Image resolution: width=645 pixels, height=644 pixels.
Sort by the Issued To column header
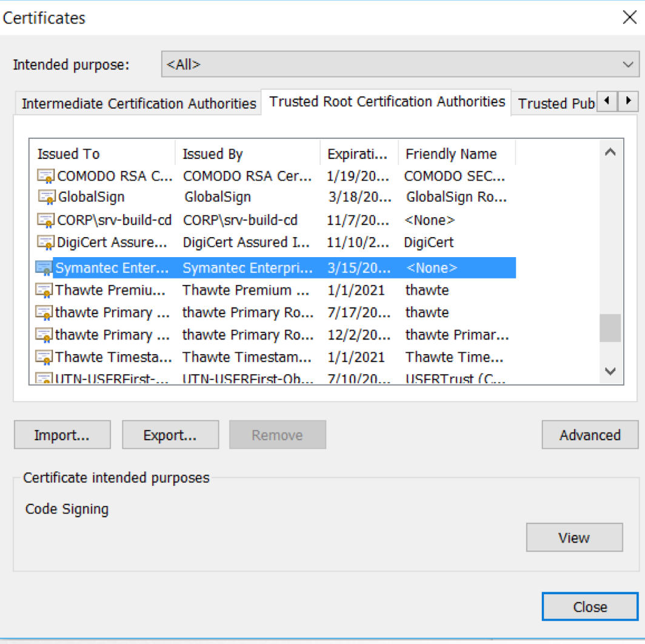103,154
